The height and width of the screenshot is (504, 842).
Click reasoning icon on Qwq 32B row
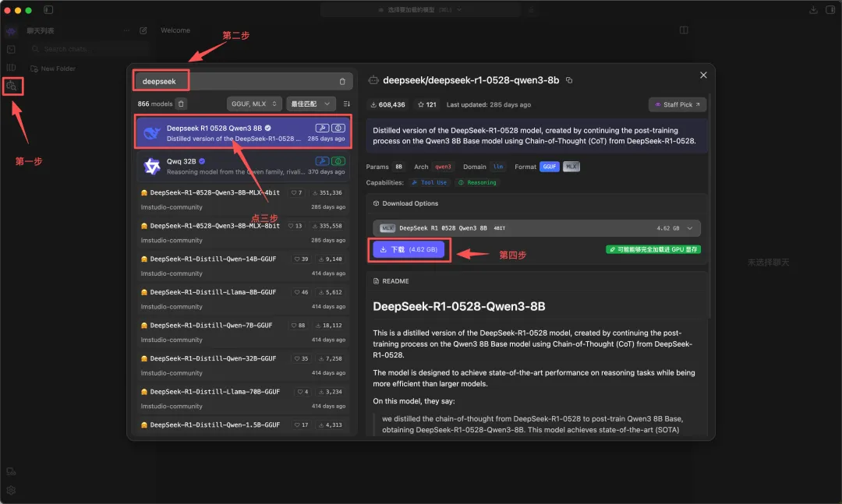point(338,161)
